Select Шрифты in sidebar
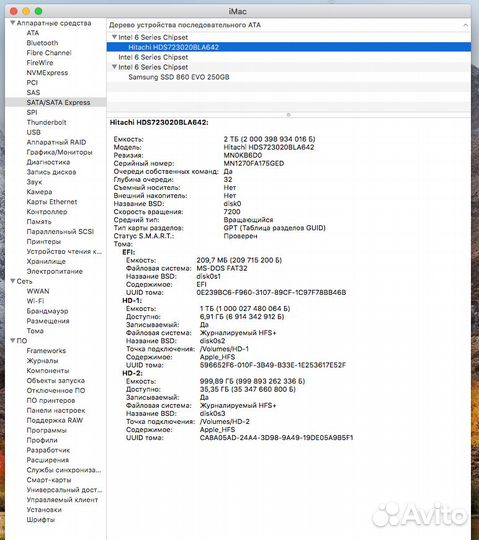This screenshot has width=479, height=540. pyautogui.click(x=41, y=520)
